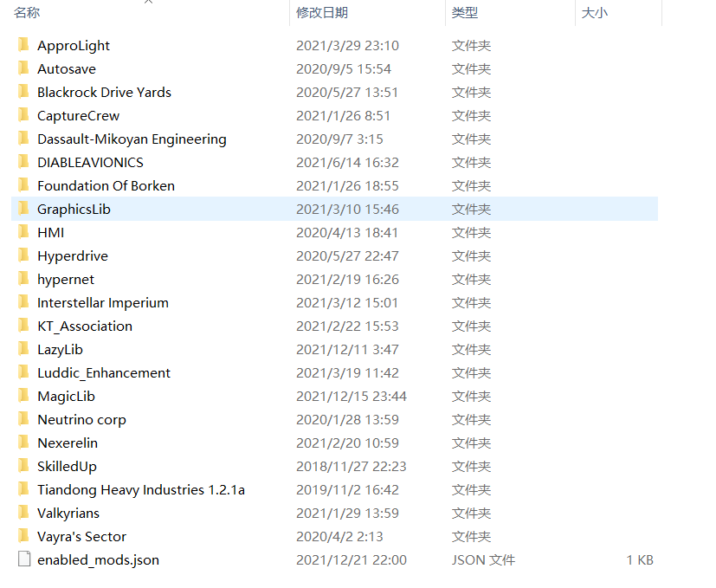Select the Vayra's Sector folder
The width and height of the screenshot is (716, 588).
click(x=81, y=536)
